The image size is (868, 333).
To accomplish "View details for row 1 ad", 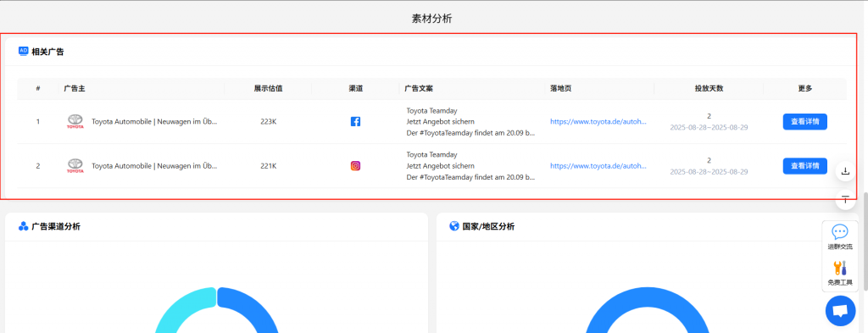I will pyautogui.click(x=805, y=122).
